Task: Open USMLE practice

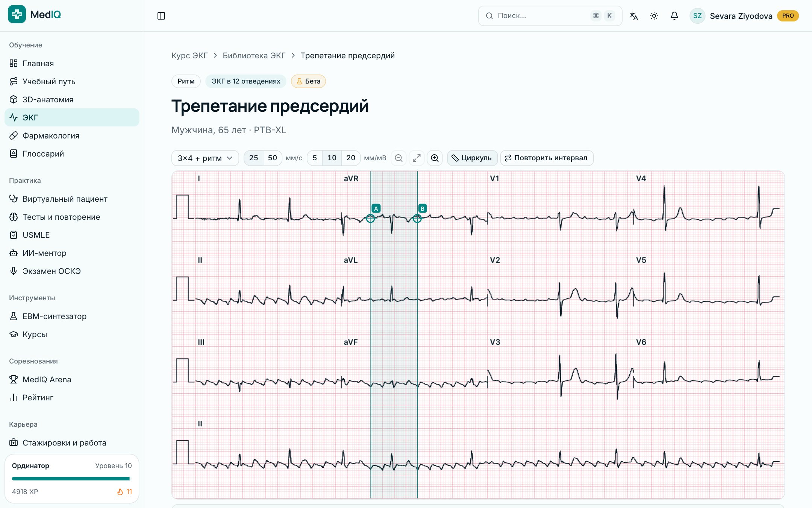Action: [72, 235]
